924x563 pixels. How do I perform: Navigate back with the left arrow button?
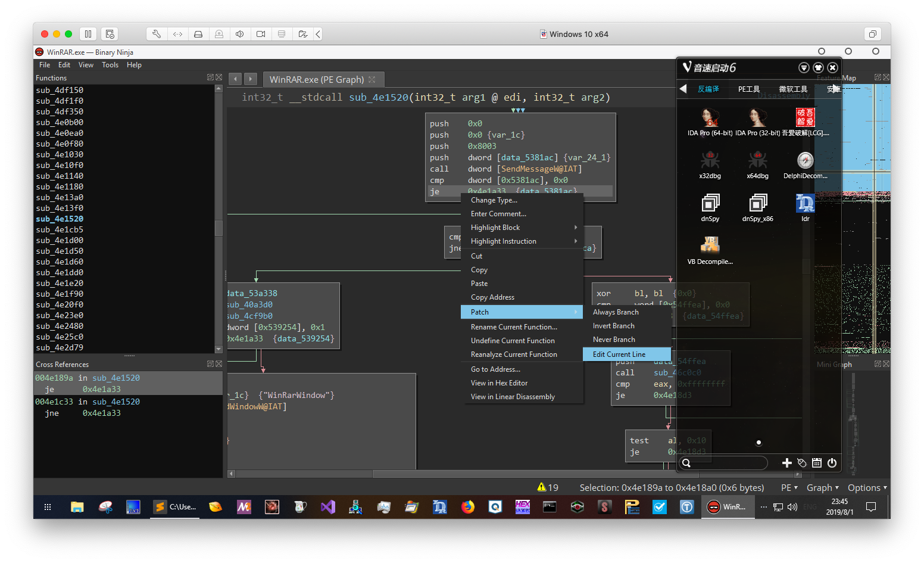point(235,79)
